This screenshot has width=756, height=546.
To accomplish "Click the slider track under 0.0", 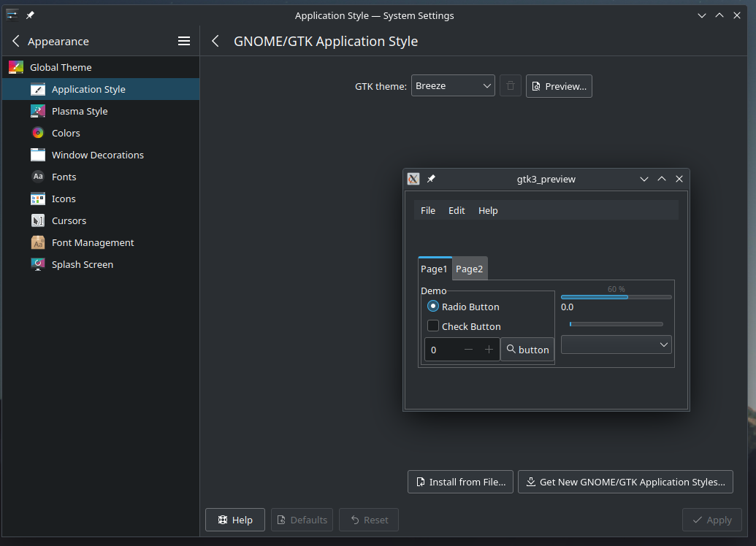I will click(616, 324).
